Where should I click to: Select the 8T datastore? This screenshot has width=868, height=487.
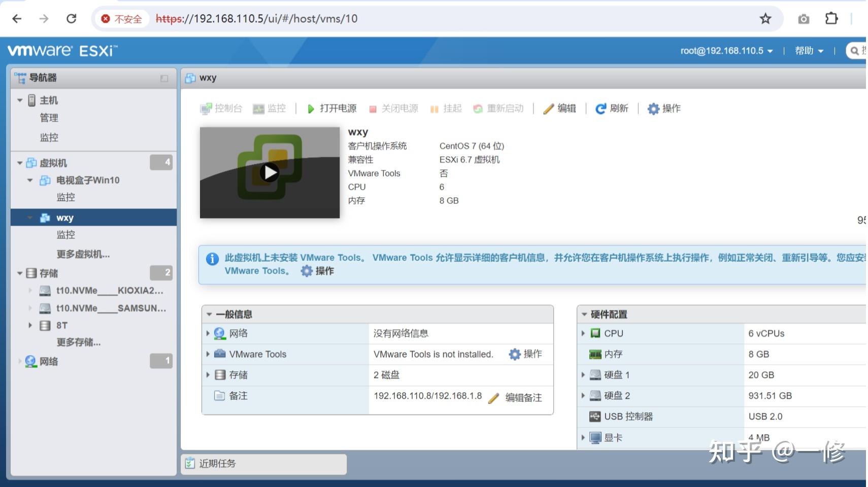61,325
